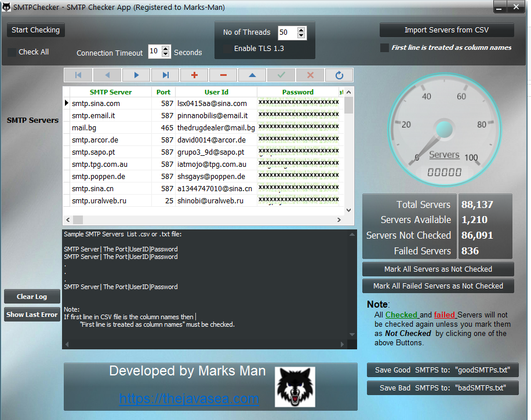Go to next server record
The width and height of the screenshot is (531, 420).
[136, 75]
